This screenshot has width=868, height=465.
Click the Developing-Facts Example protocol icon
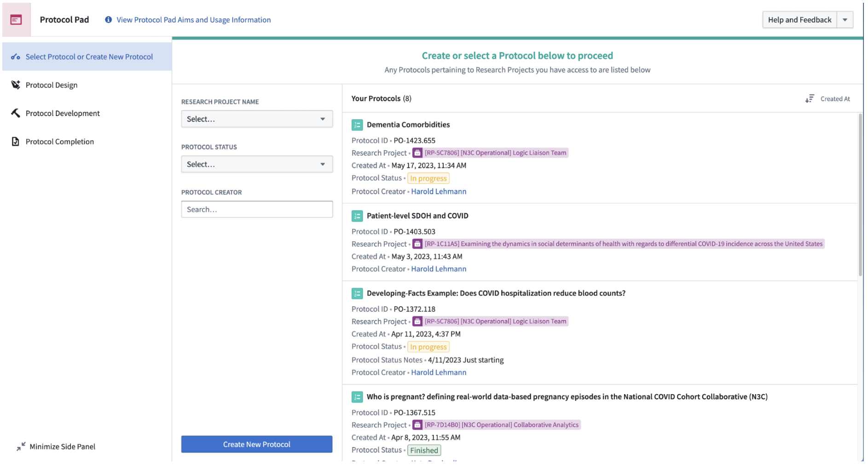point(357,293)
